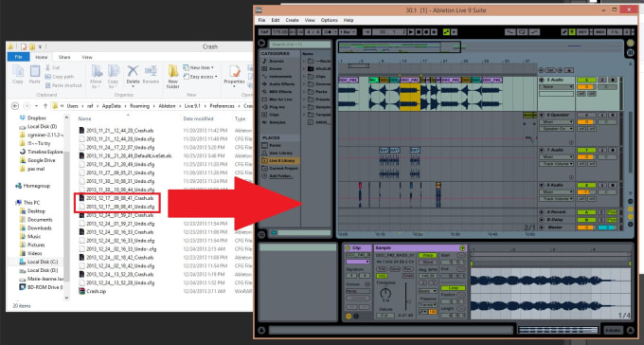Click the TAP tempo button
Screen dimensions: 644x345
[264, 32]
